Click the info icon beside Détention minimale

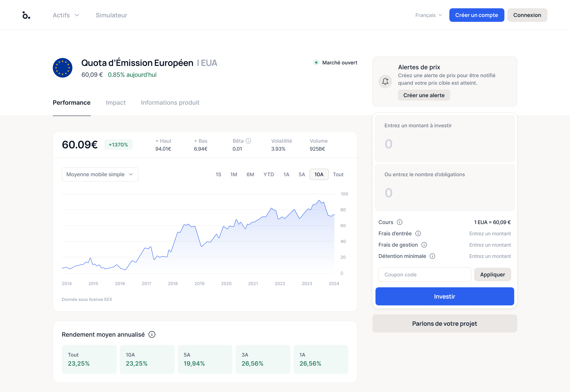432,256
